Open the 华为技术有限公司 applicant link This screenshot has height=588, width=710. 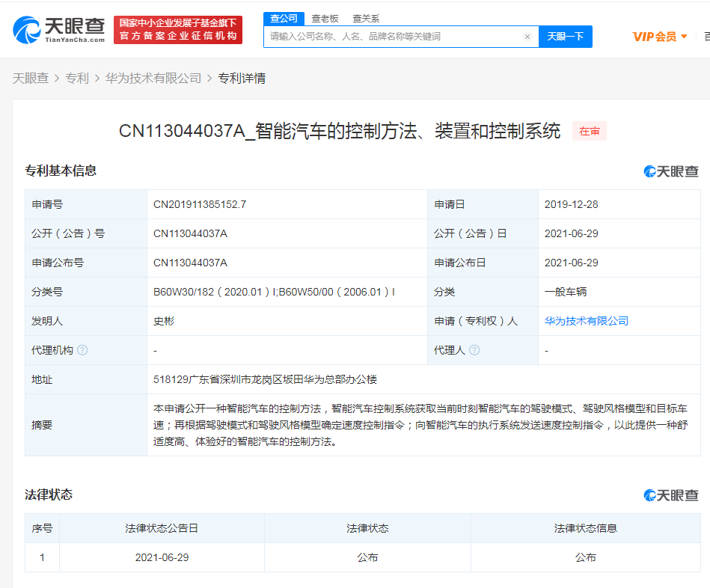(587, 320)
